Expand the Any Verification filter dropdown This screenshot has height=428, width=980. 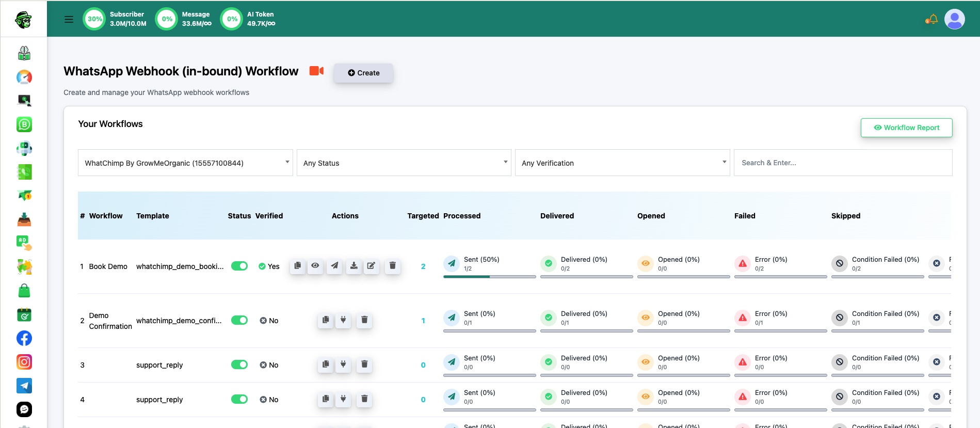click(622, 163)
